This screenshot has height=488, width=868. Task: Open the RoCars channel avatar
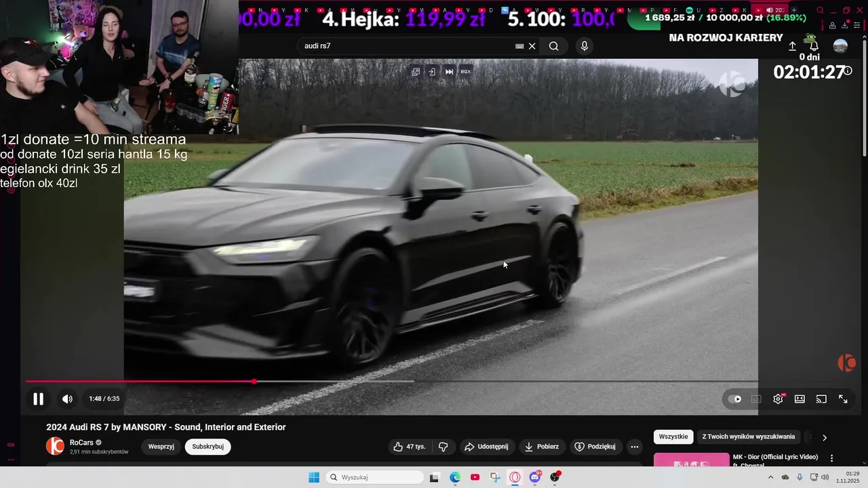coord(55,446)
